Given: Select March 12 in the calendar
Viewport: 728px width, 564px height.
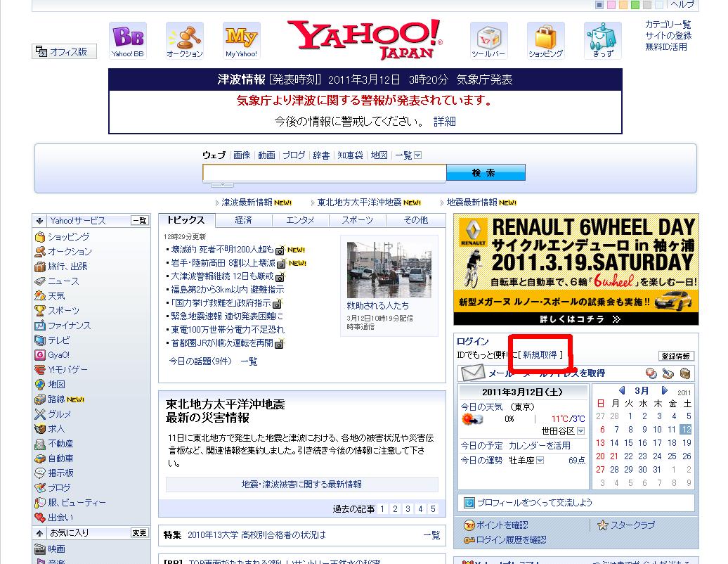Looking at the screenshot, I should (687, 430).
